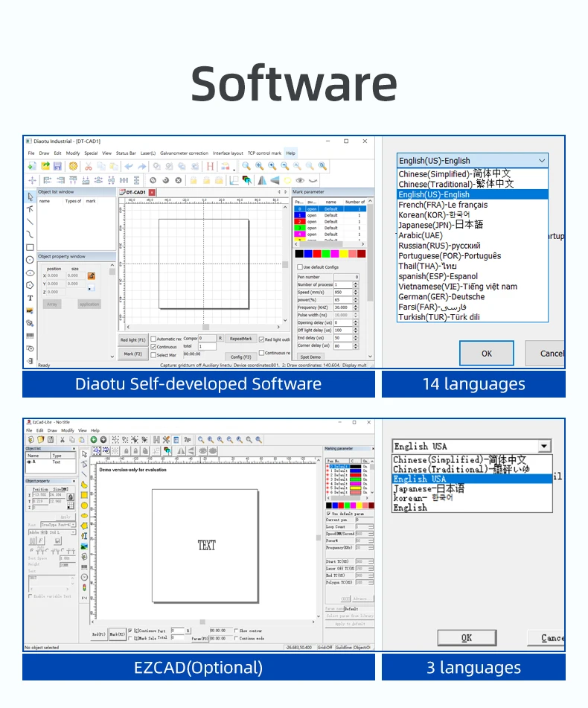Pick the blue swatch in EZCAD pen palette
Viewport: 588px width, 708px height.
point(335,506)
